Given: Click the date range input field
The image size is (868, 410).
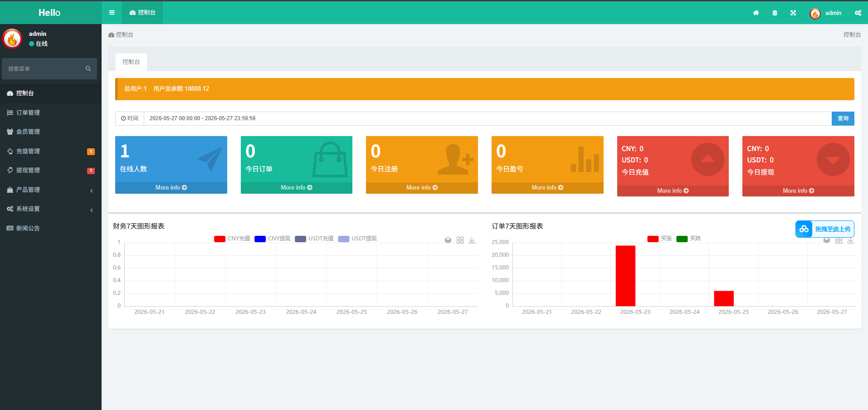Looking at the screenshot, I should coord(488,118).
